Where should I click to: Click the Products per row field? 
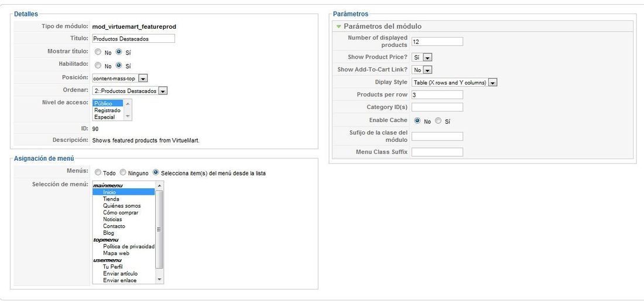[437, 94]
